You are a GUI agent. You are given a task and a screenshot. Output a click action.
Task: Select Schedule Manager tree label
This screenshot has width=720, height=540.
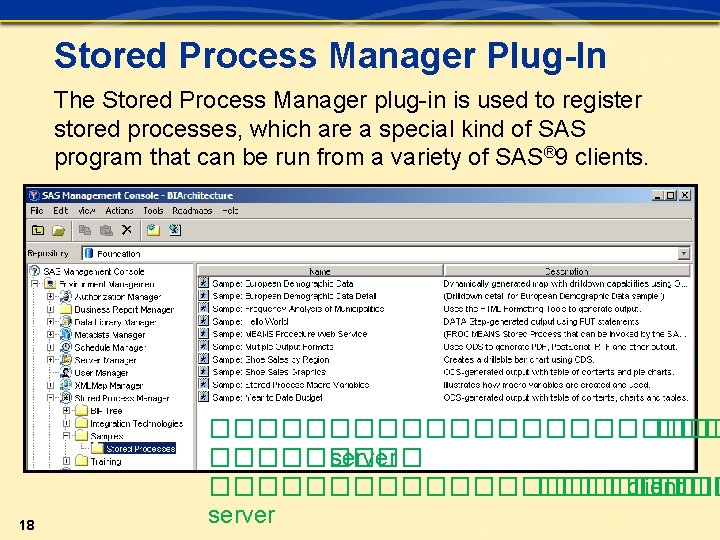coord(110,348)
